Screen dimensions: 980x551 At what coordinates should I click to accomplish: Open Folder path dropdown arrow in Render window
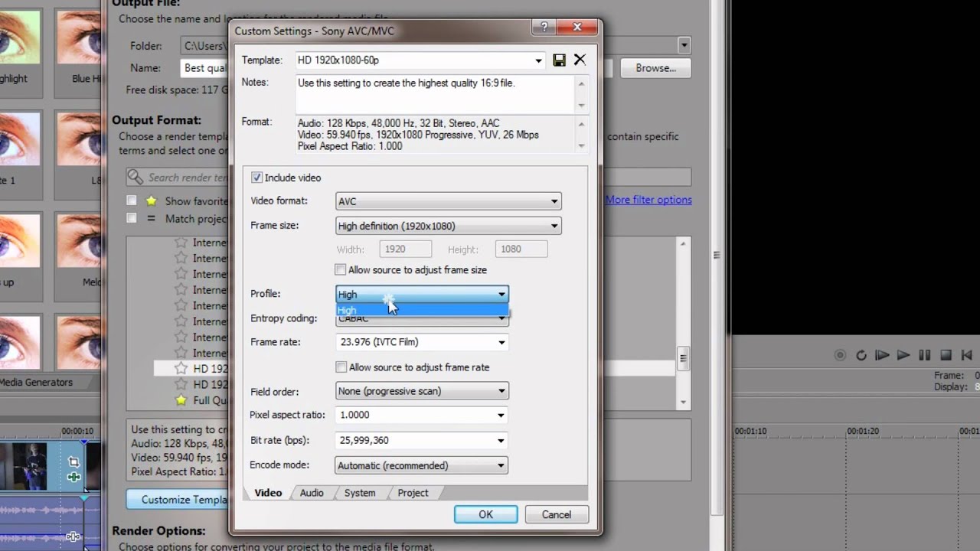(684, 46)
